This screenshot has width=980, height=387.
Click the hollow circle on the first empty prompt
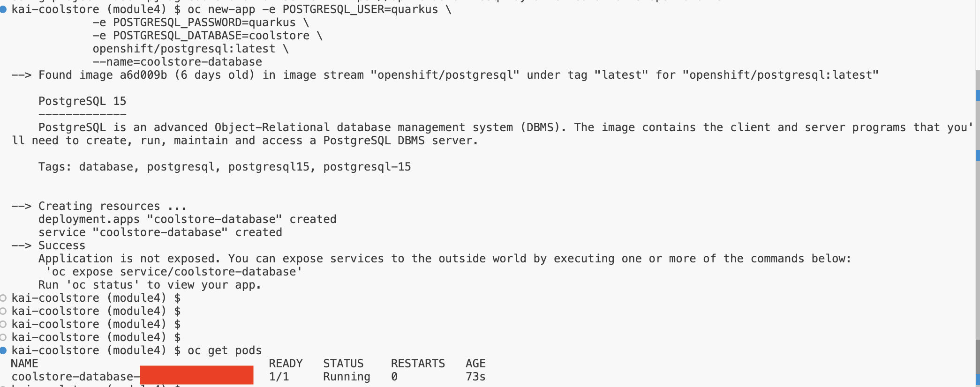point(3,298)
